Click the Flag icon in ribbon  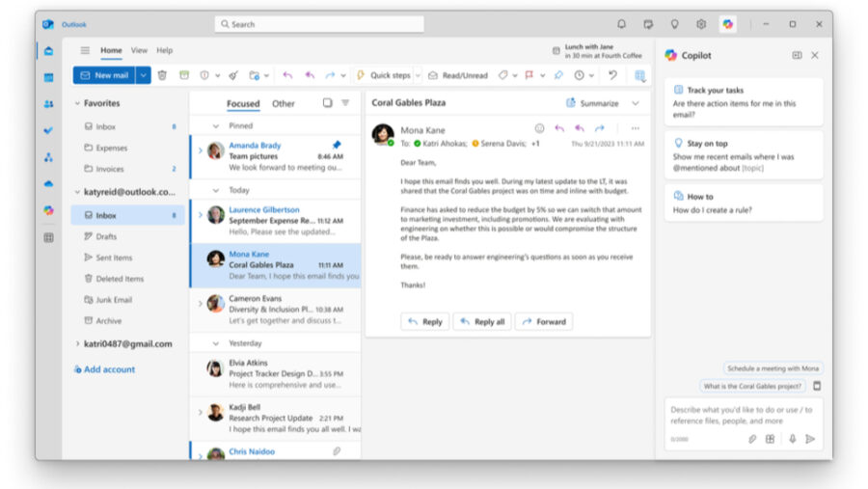[x=529, y=75]
